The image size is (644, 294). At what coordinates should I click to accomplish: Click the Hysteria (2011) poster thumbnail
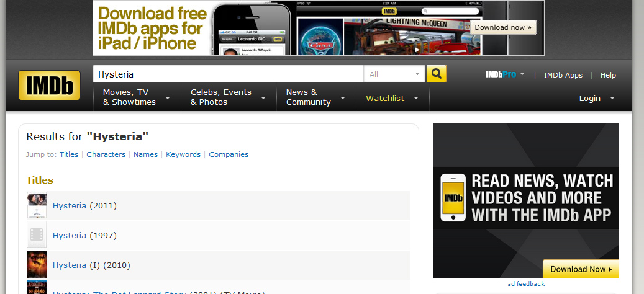[37, 205]
